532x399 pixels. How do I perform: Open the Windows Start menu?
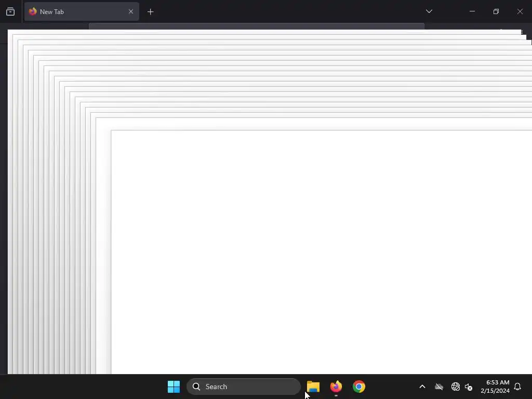pos(174,387)
